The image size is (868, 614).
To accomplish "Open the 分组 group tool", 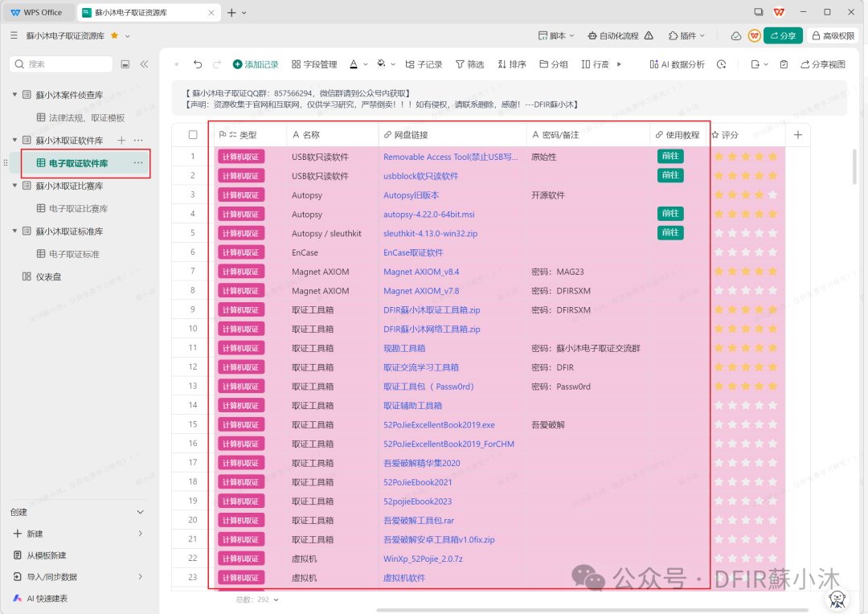I will click(x=554, y=64).
